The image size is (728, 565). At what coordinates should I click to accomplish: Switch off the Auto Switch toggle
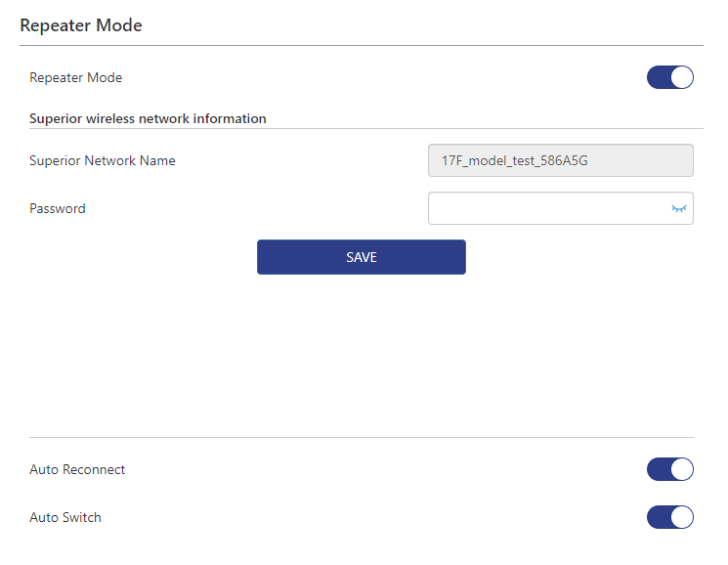click(669, 517)
